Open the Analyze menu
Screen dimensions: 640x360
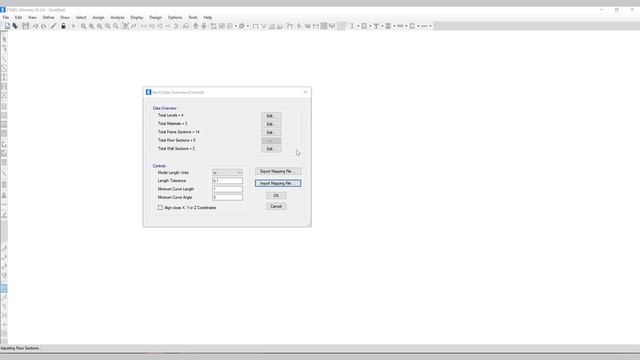pos(117,18)
